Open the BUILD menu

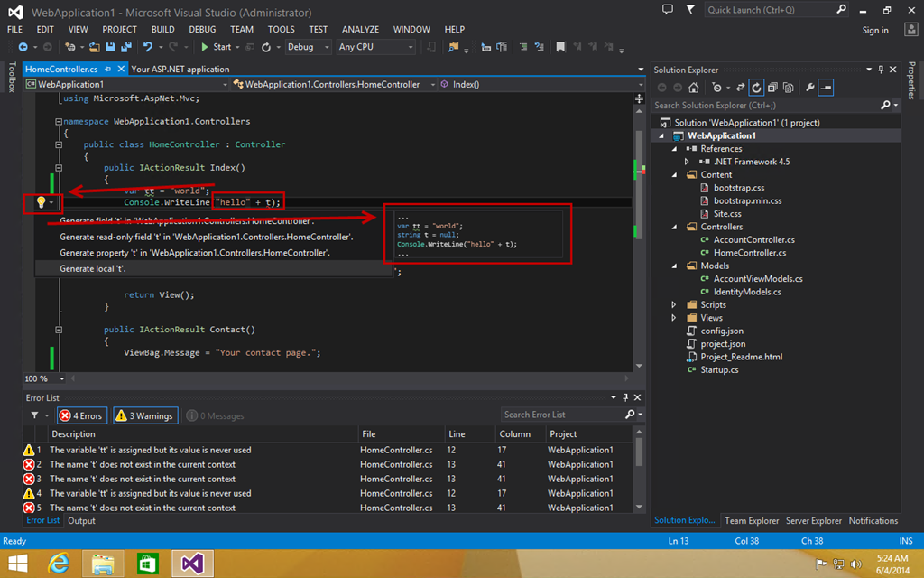[x=162, y=30]
